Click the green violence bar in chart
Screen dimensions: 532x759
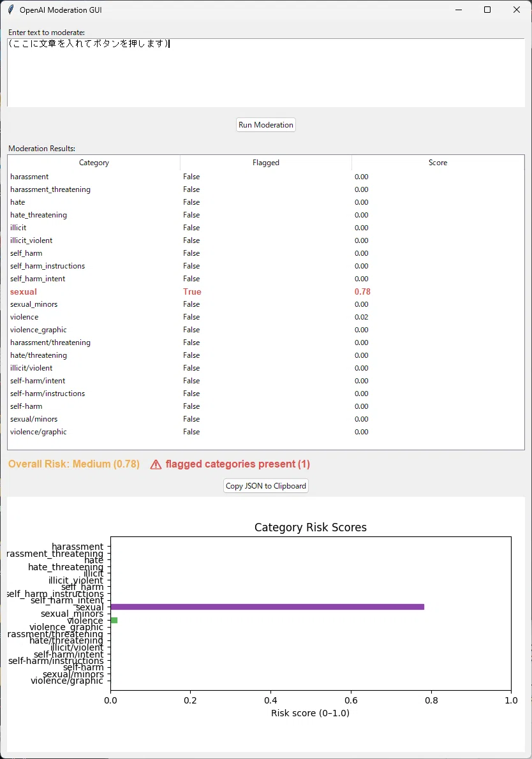click(x=114, y=620)
